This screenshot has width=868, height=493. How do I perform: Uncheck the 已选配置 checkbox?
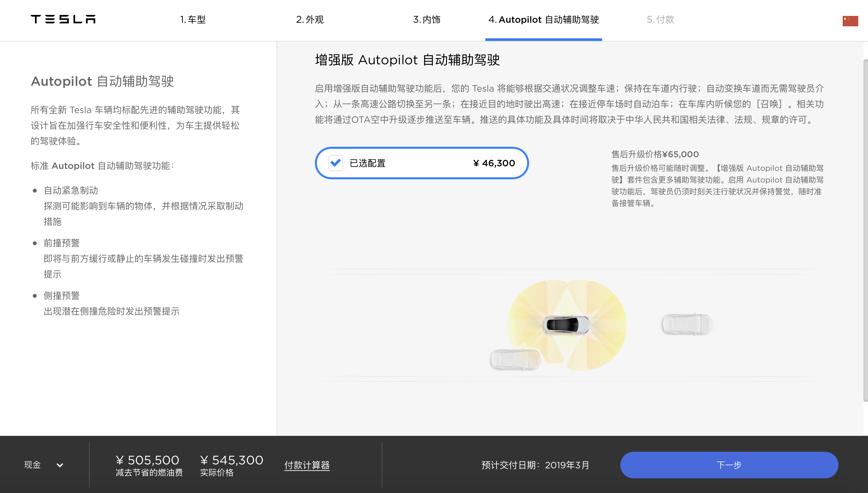coord(335,163)
